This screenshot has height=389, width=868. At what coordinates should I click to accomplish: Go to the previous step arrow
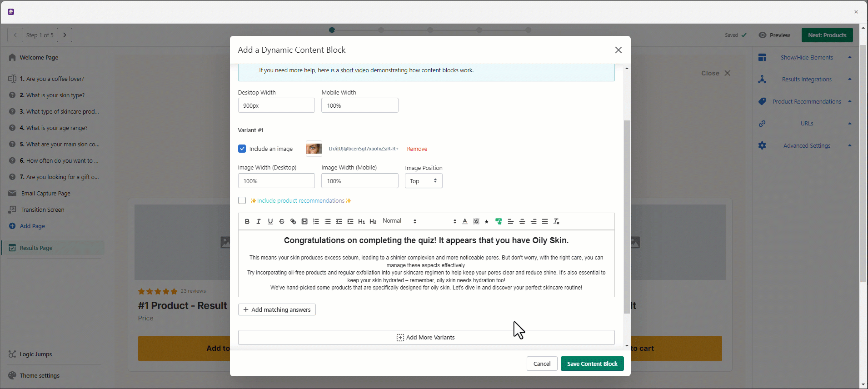tap(15, 35)
